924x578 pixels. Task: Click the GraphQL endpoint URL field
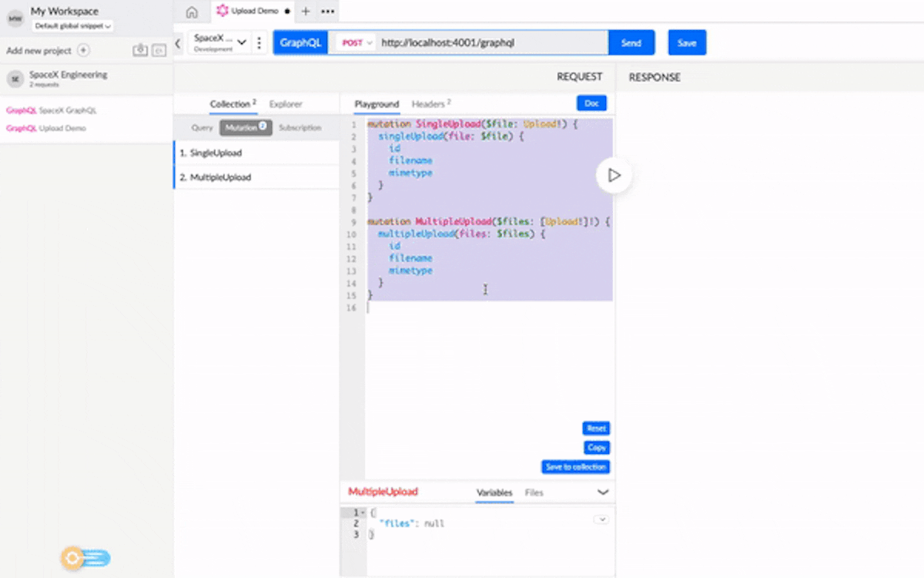coord(491,43)
